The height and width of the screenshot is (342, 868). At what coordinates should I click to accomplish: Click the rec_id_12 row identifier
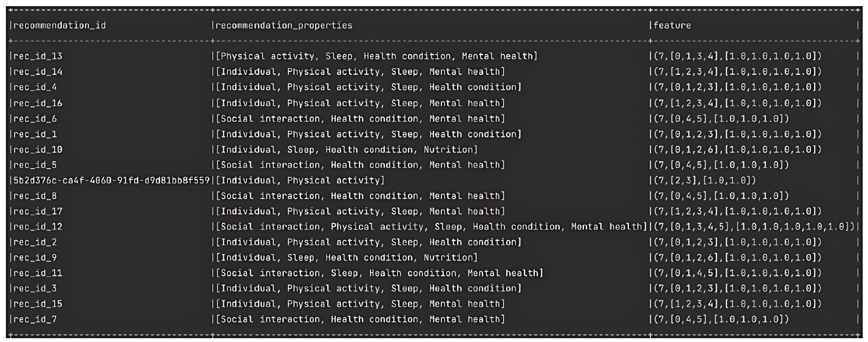38,226
